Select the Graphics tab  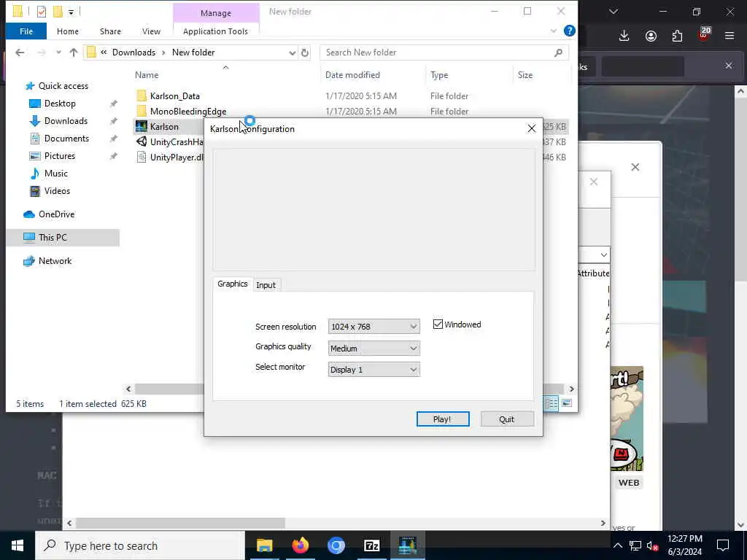tap(233, 284)
